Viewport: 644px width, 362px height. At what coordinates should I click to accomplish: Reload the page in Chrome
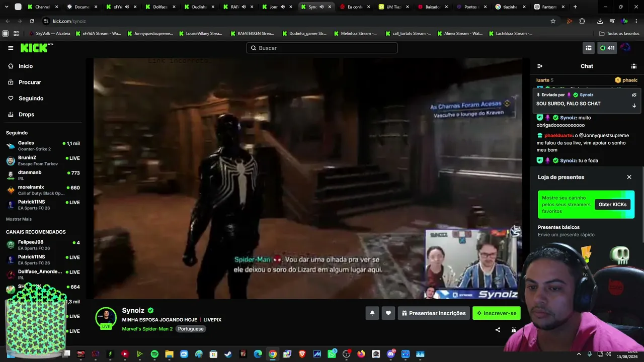coord(32,21)
